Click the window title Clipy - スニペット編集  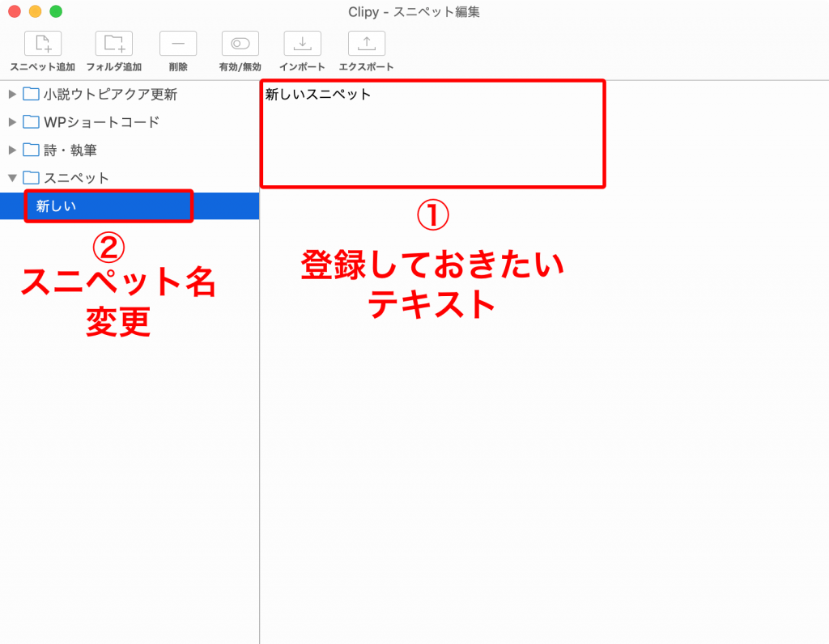click(414, 11)
